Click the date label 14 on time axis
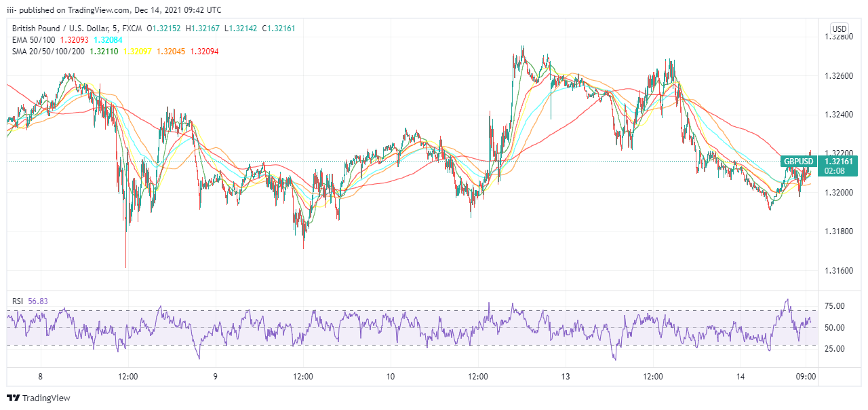This screenshot has width=868, height=410. click(x=740, y=377)
